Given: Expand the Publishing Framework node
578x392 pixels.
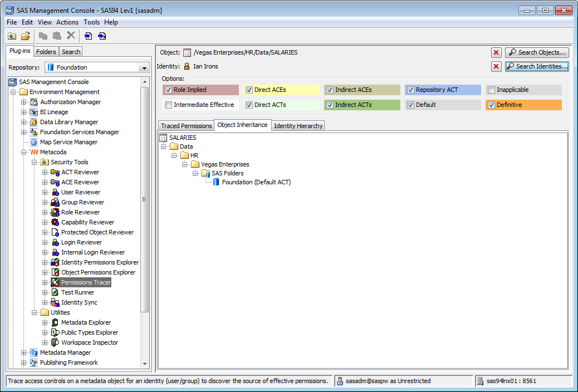Looking at the screenshot, I should (23, 362).
